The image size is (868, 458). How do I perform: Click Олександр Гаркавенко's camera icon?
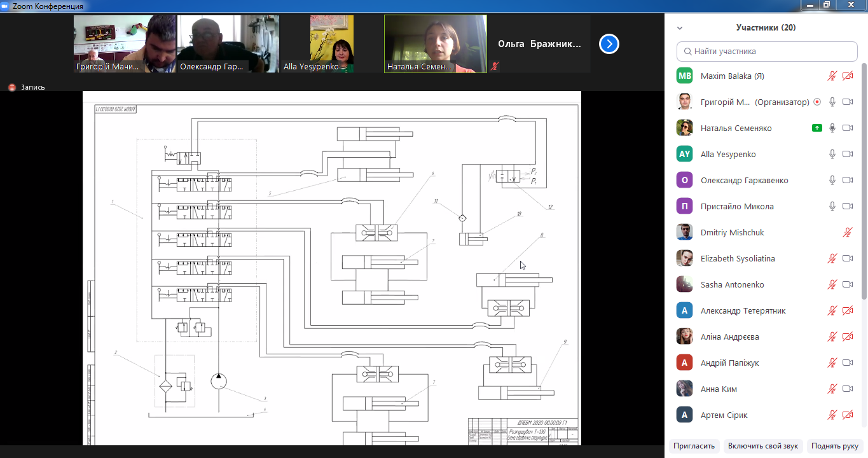coord(848,180)
